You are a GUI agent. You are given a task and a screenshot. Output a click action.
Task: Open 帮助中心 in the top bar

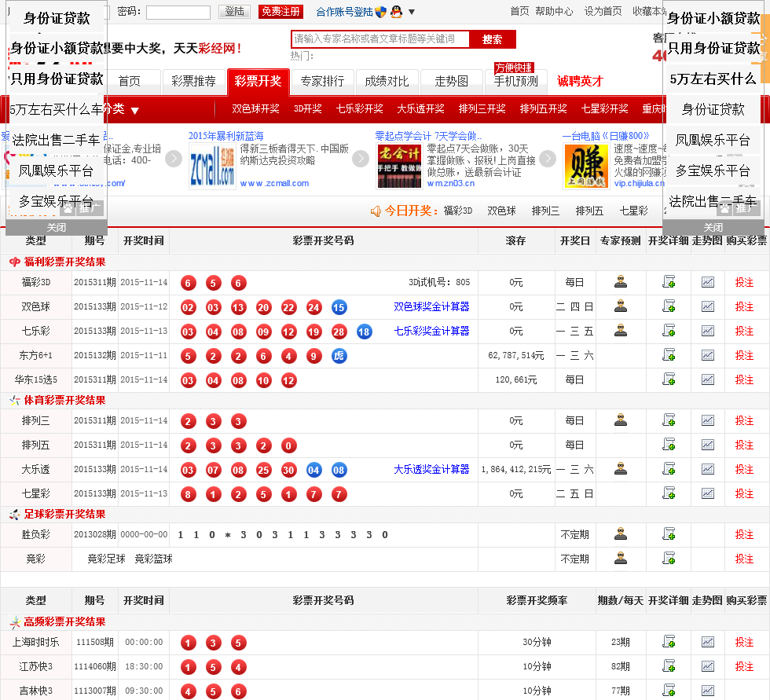(554, 11)
